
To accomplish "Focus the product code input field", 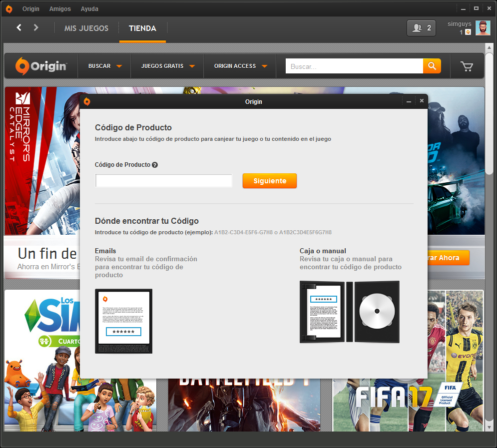I will pos(163,181).
